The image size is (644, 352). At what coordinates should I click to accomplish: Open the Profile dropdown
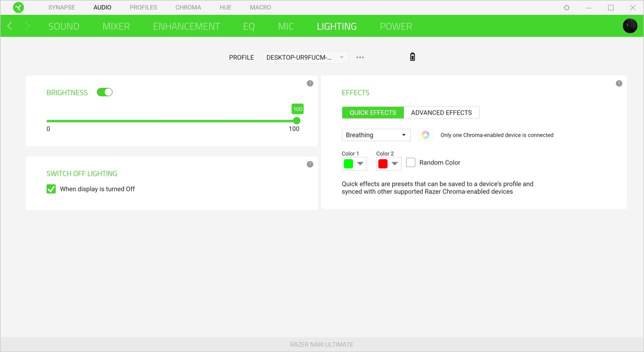305,58
